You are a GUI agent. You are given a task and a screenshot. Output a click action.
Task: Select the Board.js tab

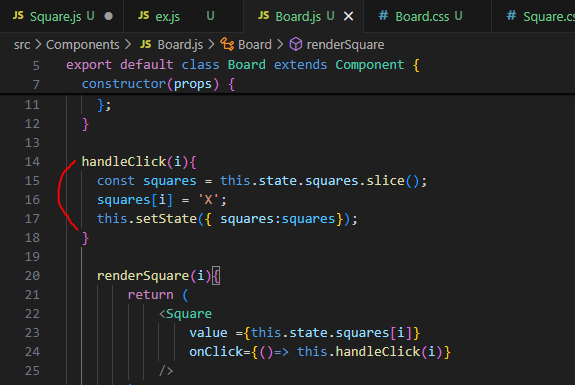pyautogui.click(x=304, y=16)
